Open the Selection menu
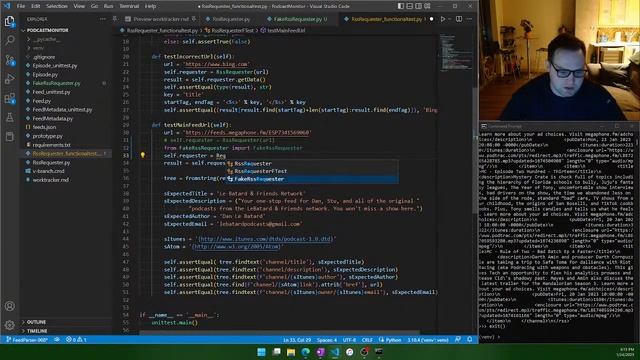The image size is (640, 360). tap(57, 6)
